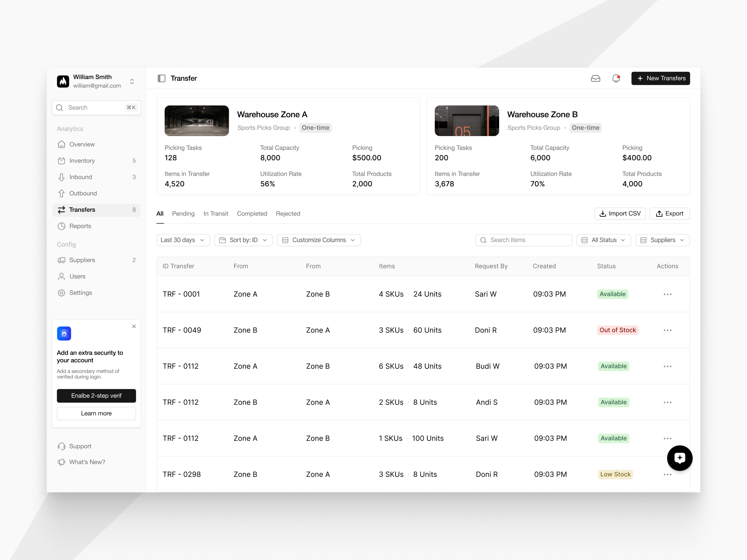Click the Export button
Image resolution: width=747 pixels, height=560 pixels.
click(669, 214)
